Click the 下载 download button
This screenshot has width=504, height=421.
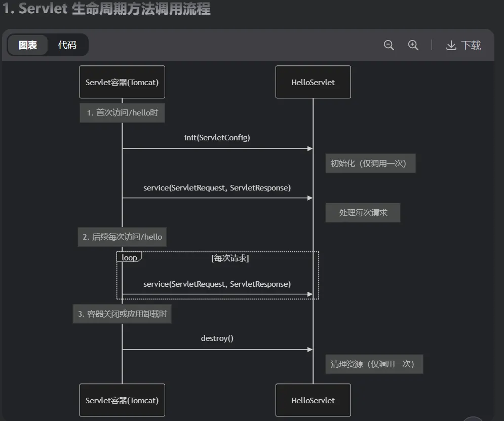[463, 45]
